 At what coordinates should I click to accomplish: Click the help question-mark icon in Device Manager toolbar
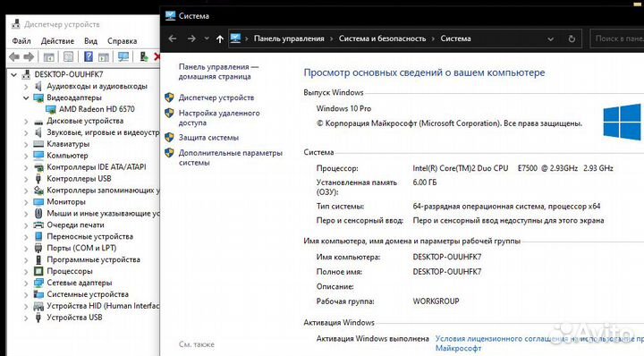click(x=89, y=56)
